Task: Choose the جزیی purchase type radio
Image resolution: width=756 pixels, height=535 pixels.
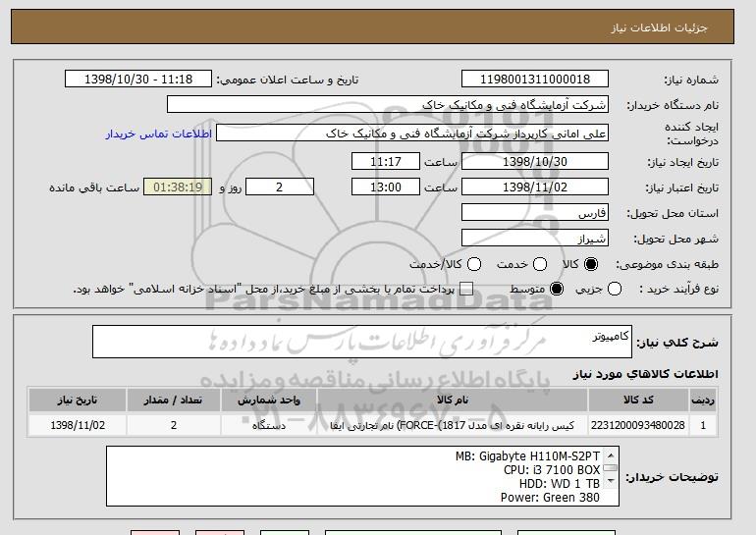Action: click(615, 289)
